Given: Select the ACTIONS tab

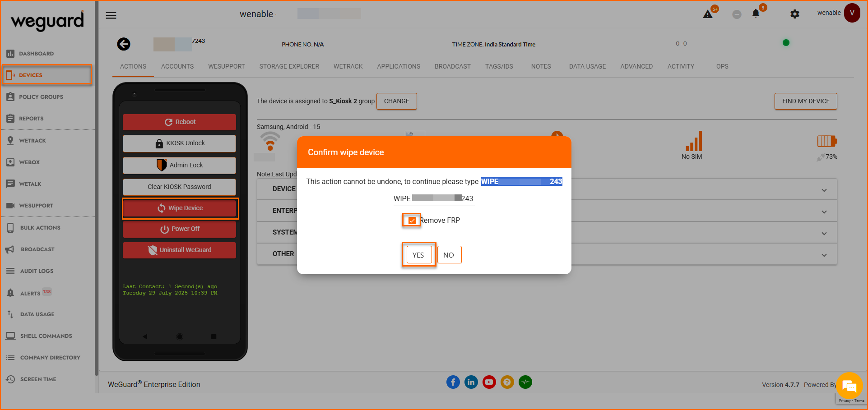Looking at the screenshot, I should point(133,66).
